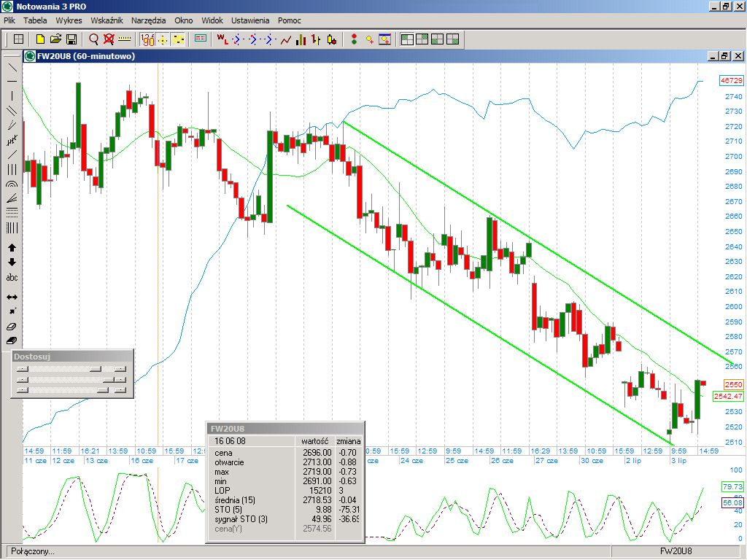
Task: Click the up arrow marker tool
Action: [12, 248]
